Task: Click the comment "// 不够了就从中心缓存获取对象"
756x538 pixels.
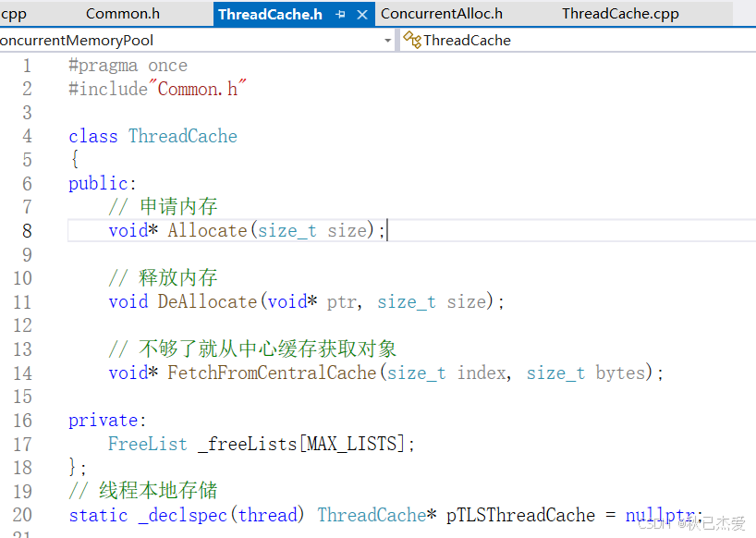Action: coord(252,349)
